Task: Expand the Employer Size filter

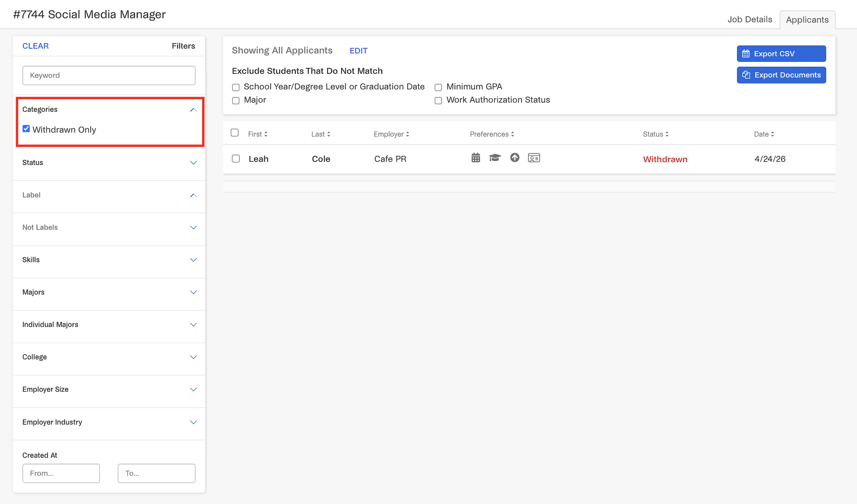Action: tap(193, 389)
